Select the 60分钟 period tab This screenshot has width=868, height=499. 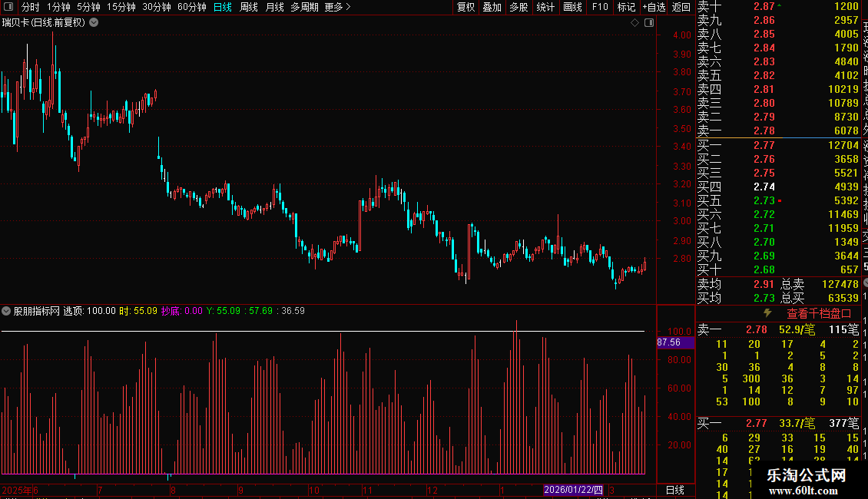pyautogui.click(x=192, y=7)
